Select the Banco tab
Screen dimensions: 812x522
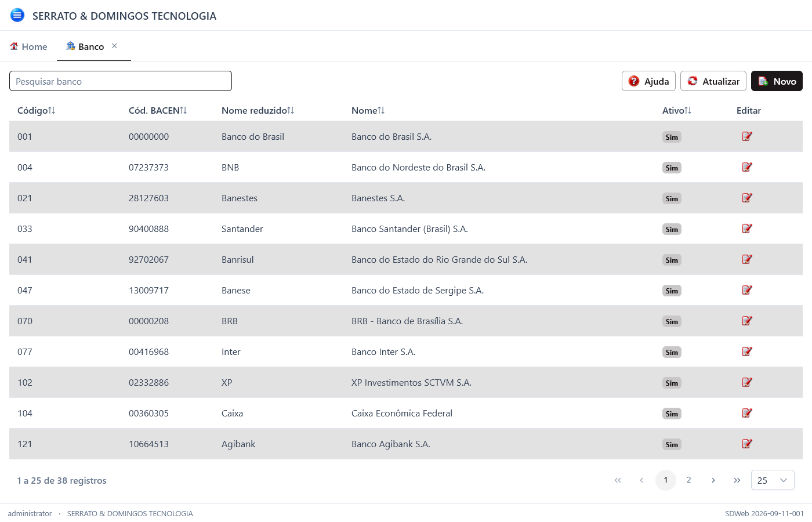tap(85, 46)
